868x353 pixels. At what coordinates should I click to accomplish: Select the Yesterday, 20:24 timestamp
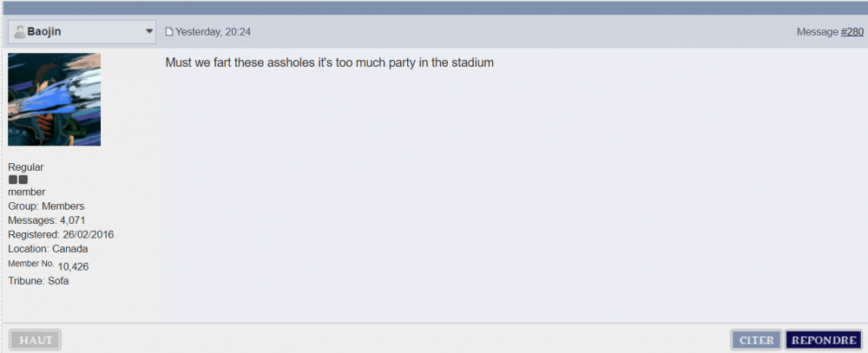coord(214,32)
